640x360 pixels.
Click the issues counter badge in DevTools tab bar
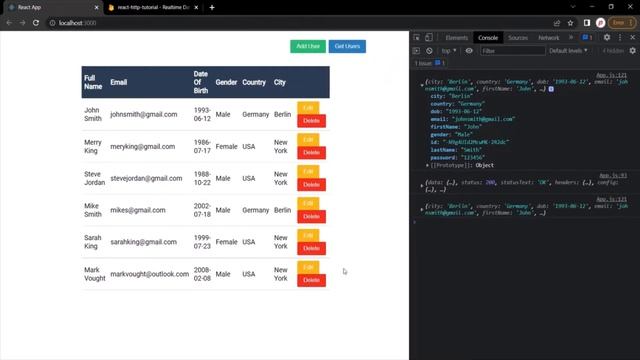coord(587,38)
